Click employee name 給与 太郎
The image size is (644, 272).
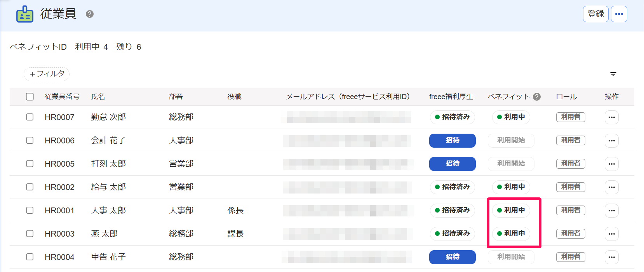(x=108, y=187)
